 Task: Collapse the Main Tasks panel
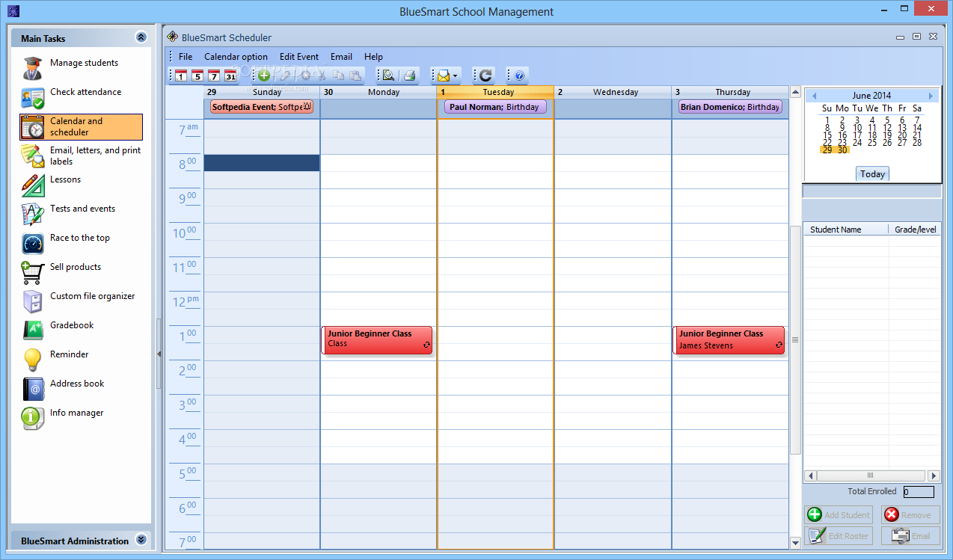tap(141, 37)
